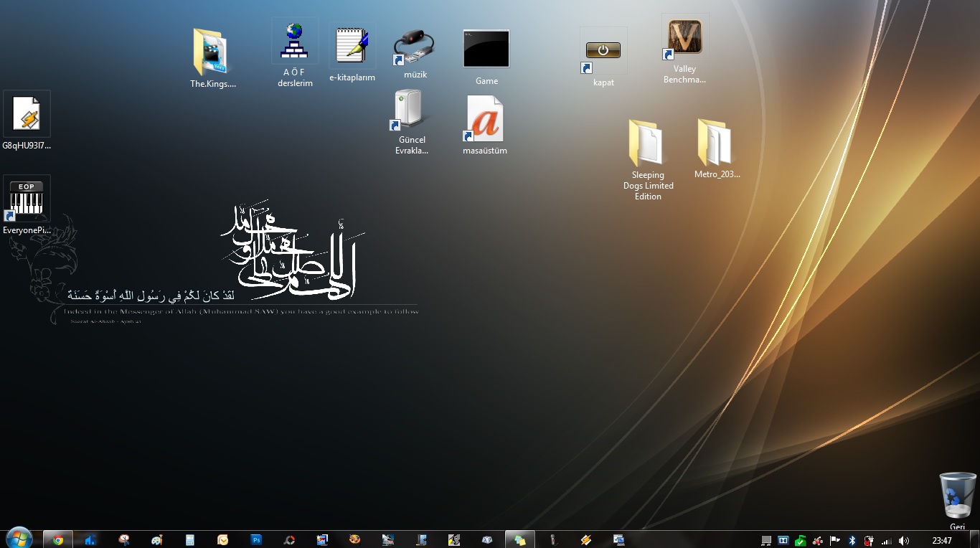Open the Güncel Evrakla... drive shortcut
980x548 pixels.
pyautogui.click(x=411, y=122)
